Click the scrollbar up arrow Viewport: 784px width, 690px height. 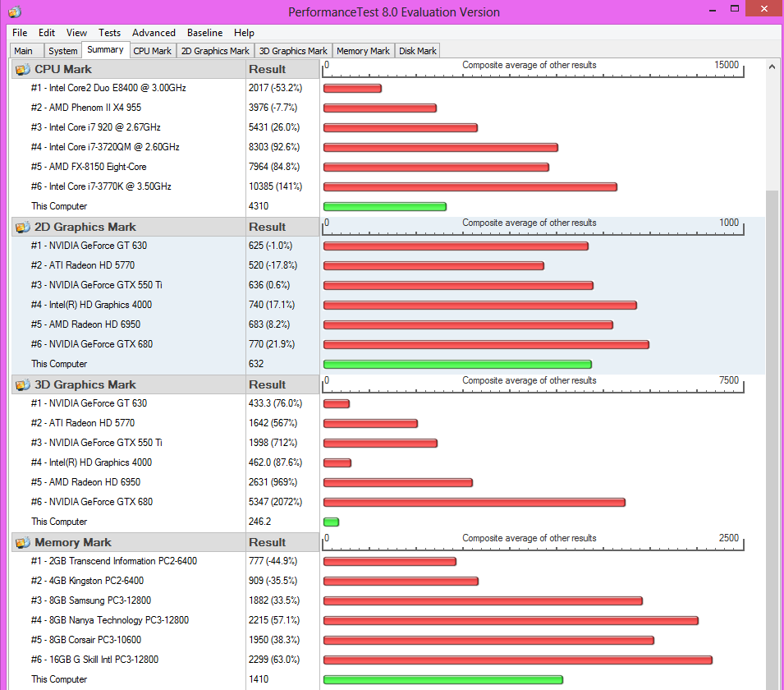[x=772, y=66]
